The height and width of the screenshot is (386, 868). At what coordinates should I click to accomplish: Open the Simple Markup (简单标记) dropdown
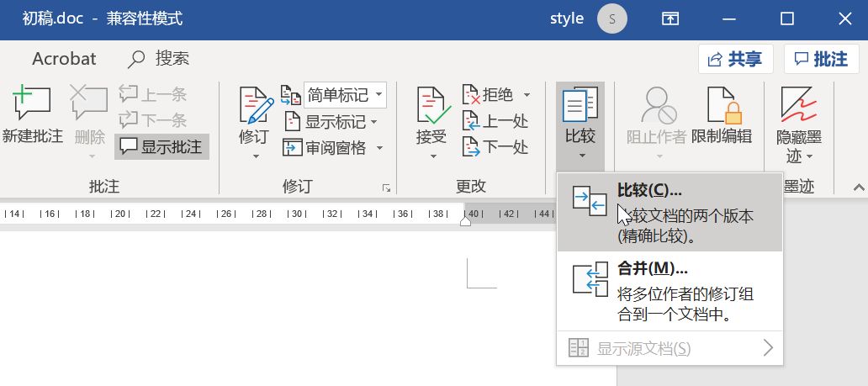pos(344,94)
